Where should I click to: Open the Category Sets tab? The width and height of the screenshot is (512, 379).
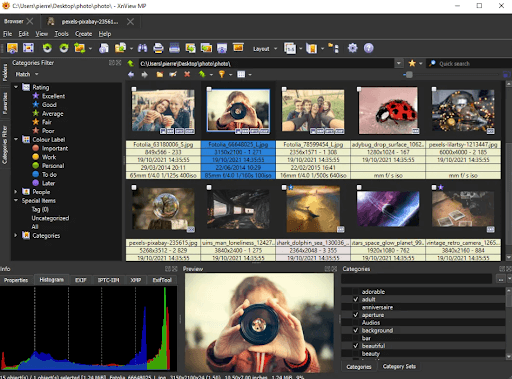399,366
